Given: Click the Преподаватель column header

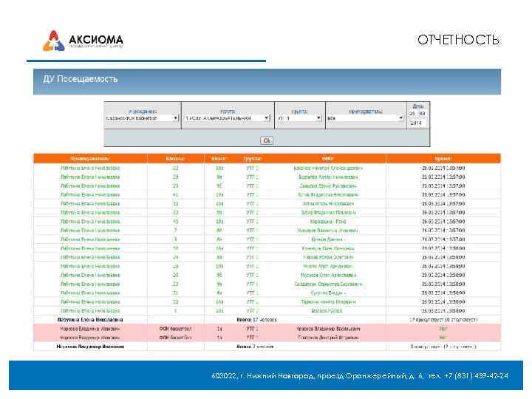Looking at the screenshot, I should 90,158.
